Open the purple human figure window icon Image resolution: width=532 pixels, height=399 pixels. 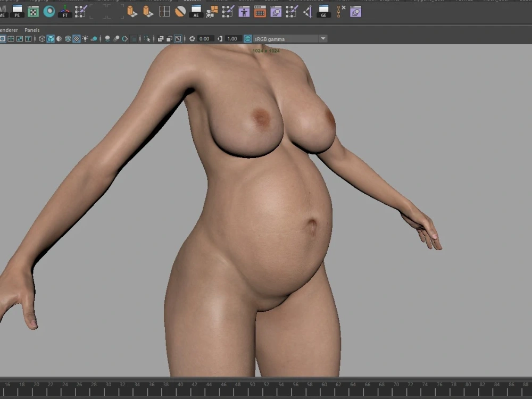pyautogui.click(x=244, y=12)
